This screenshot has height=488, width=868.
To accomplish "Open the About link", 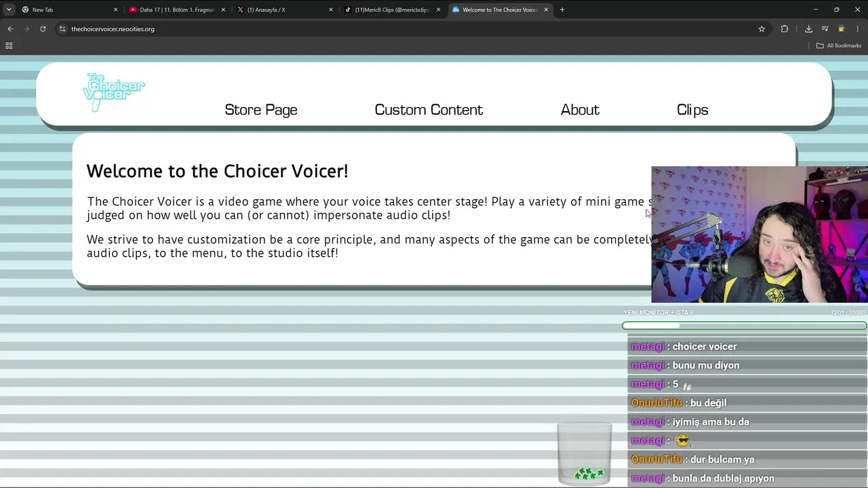I will pos(580,110).
